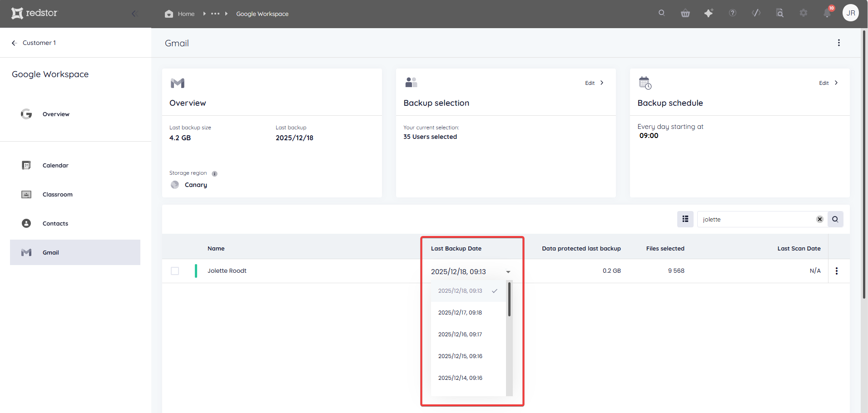
Task: Open Jolette Roodt row three-dot menu
Action: tap(837, 271)
